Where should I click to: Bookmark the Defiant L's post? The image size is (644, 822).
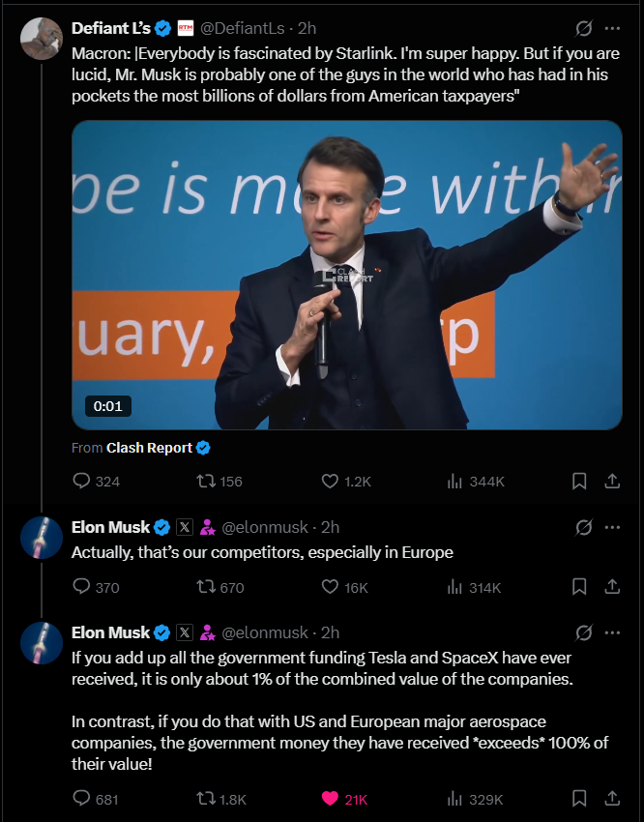[578, 481]
